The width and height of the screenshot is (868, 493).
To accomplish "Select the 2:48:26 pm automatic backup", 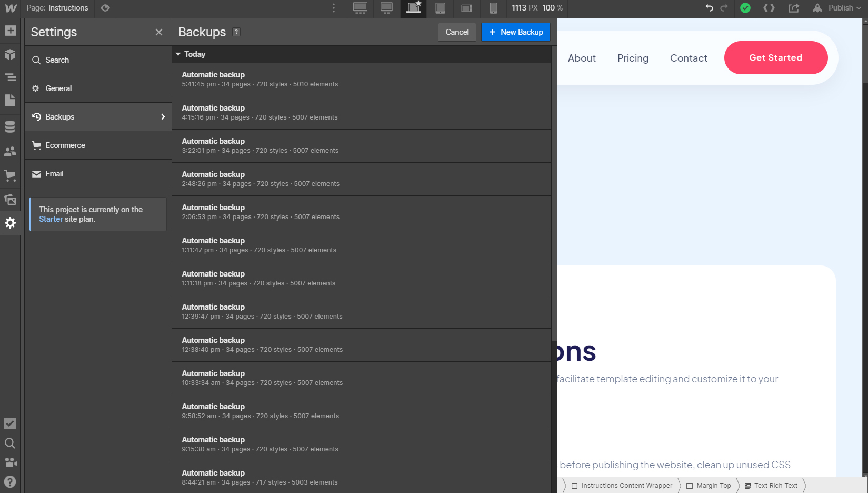I will click(x=362, y=179).
